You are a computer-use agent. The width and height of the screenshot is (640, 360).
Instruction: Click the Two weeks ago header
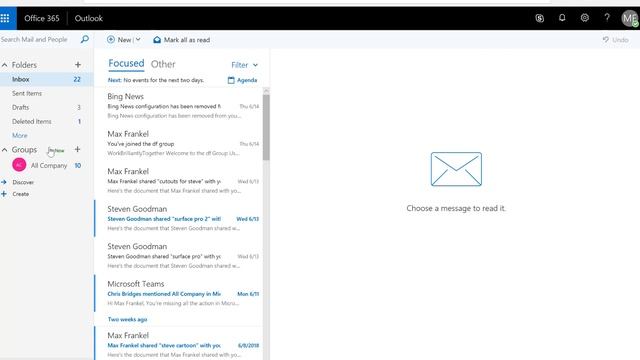click(x=127, y=319)
